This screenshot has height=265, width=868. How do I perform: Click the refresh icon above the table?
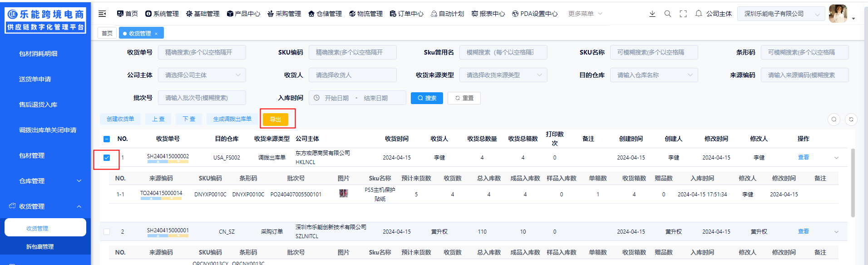point(851,119)
